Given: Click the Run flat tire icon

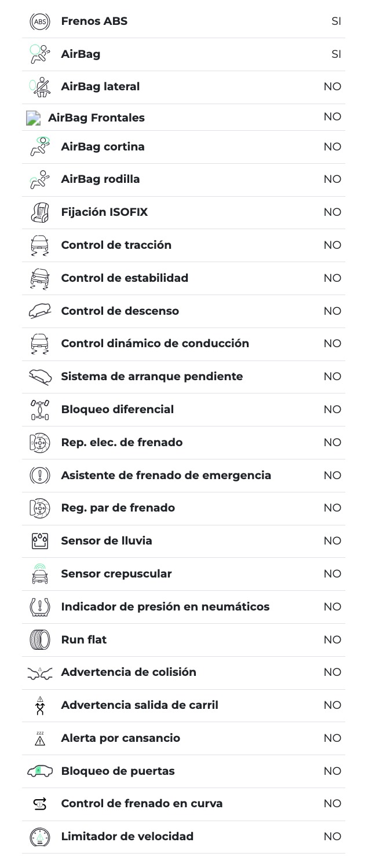Looking at the screenshot, I should coord(39,639).
